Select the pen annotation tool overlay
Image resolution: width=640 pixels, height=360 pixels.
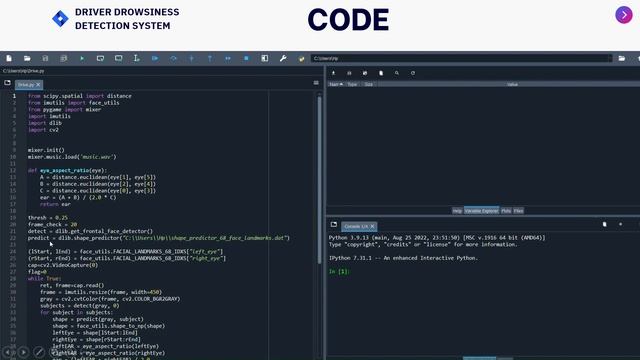tap(39, 352)
